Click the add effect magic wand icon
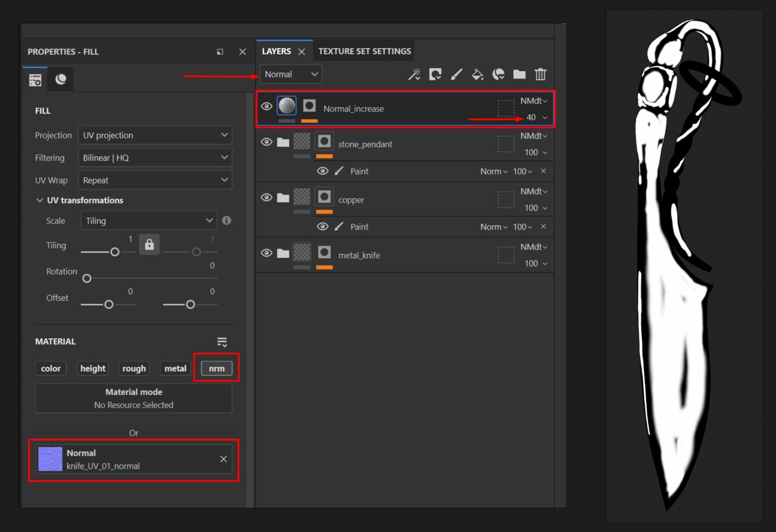Viewport: 776px width, 532px height. tap(414, 74)
